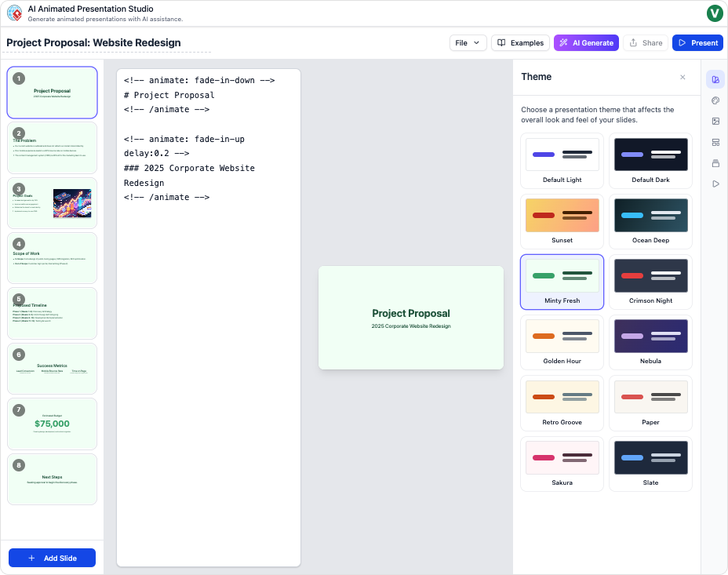Open the play animation icon in sidebar
Image resolution: width=728 pixels, height=575 pixels.
715,184
